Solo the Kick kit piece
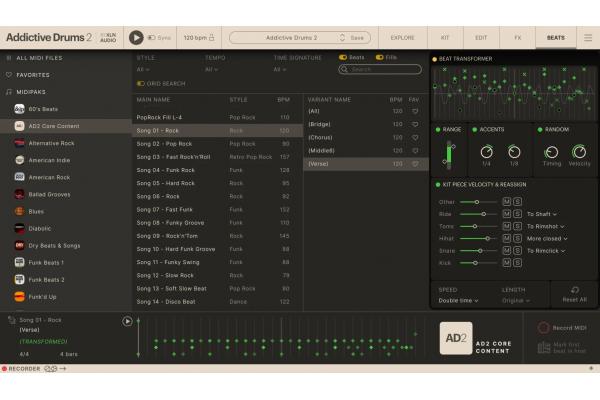The height and width of the screenshot is (400, 600). pyautogui.click(x=517, y=263)
